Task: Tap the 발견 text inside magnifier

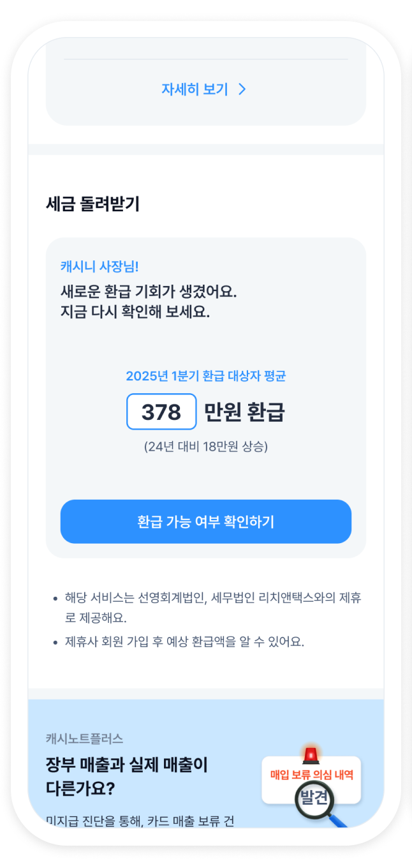Action: coord(314,797)
